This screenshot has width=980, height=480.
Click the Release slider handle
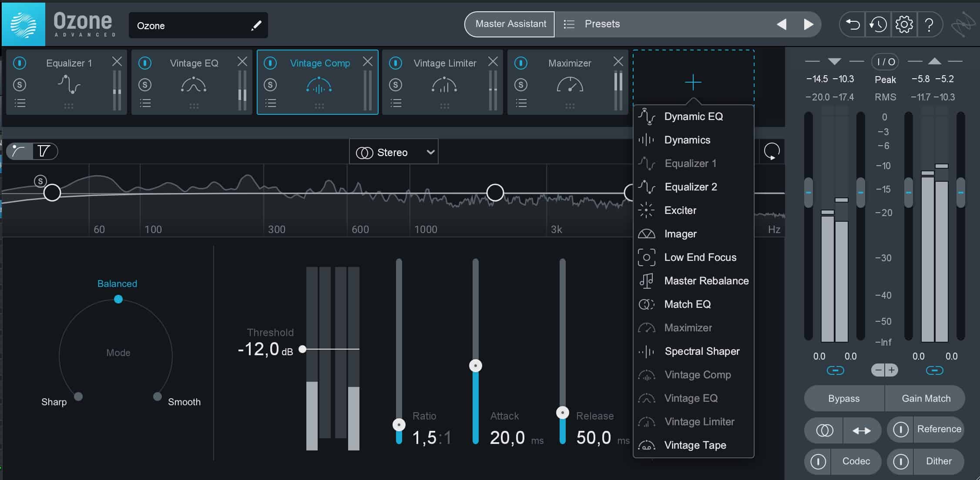click(563, 413)
